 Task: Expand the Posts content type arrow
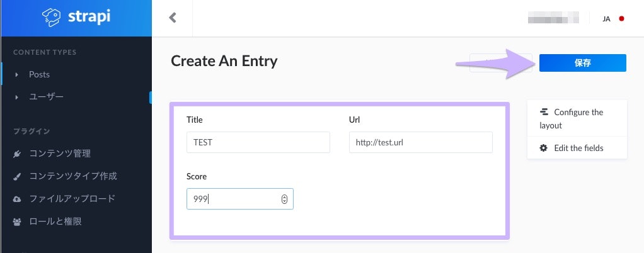pos(17,74)
